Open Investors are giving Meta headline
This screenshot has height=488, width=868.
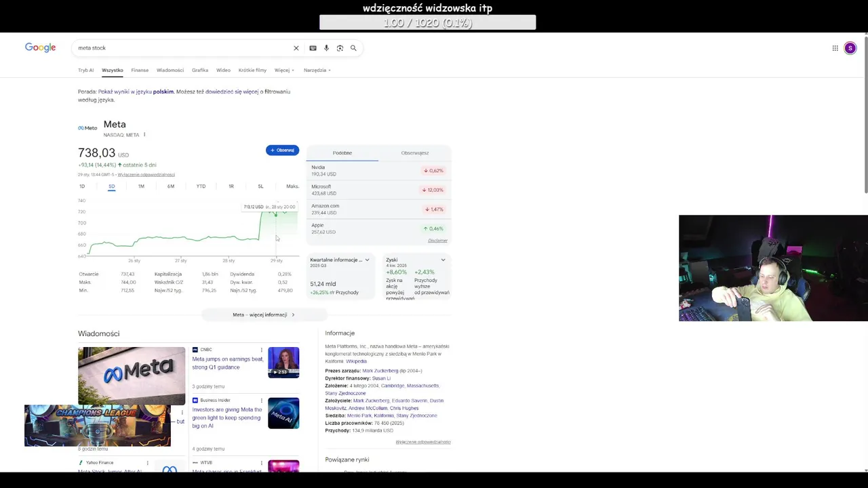tap(227, 418)
